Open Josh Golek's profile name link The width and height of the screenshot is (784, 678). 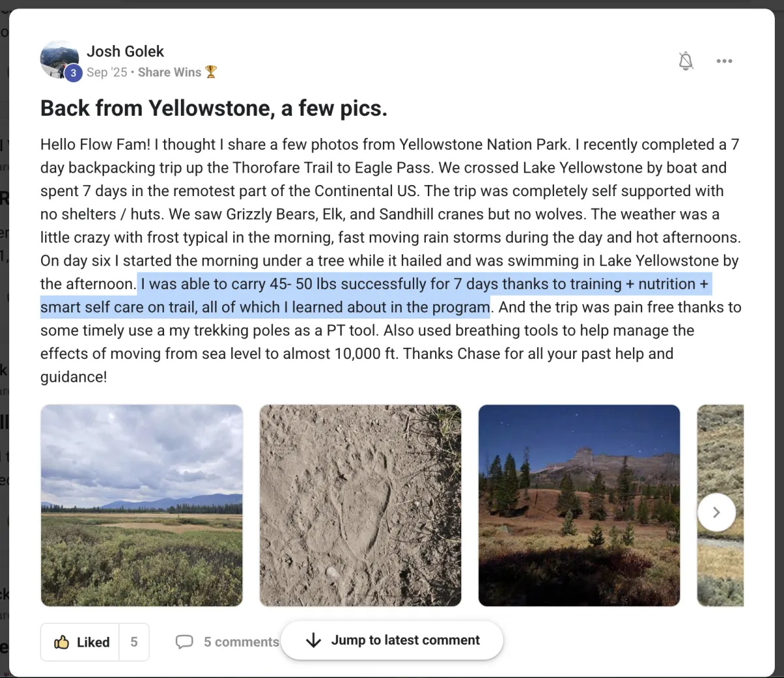[x=125, y=51]
